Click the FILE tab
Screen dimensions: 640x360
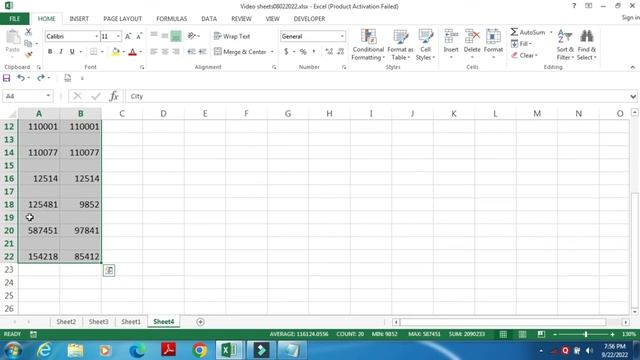15,19
